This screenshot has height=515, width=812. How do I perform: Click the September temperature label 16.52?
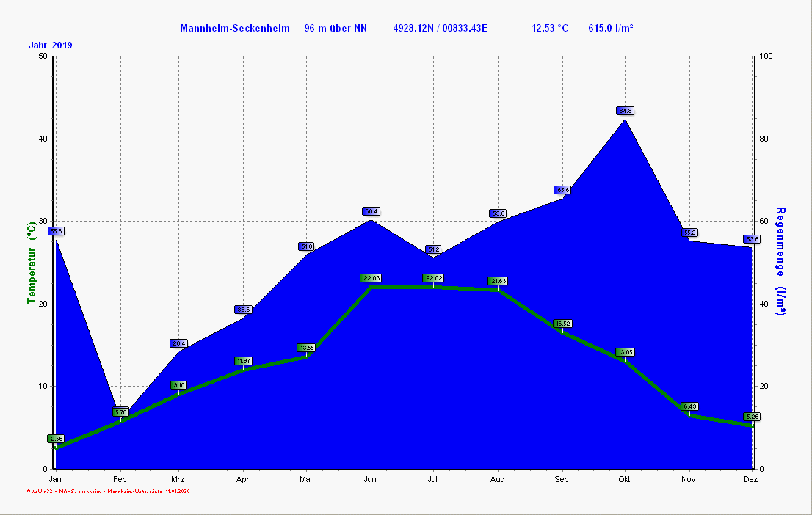[562, 324]
